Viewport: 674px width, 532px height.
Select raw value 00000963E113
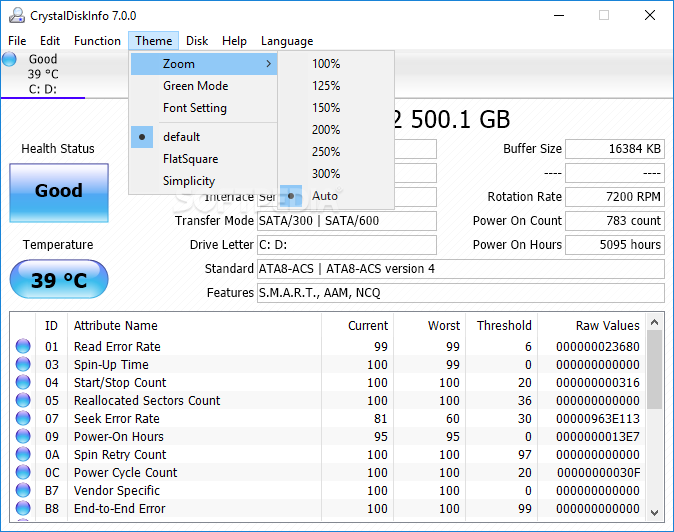click(598, 419)
